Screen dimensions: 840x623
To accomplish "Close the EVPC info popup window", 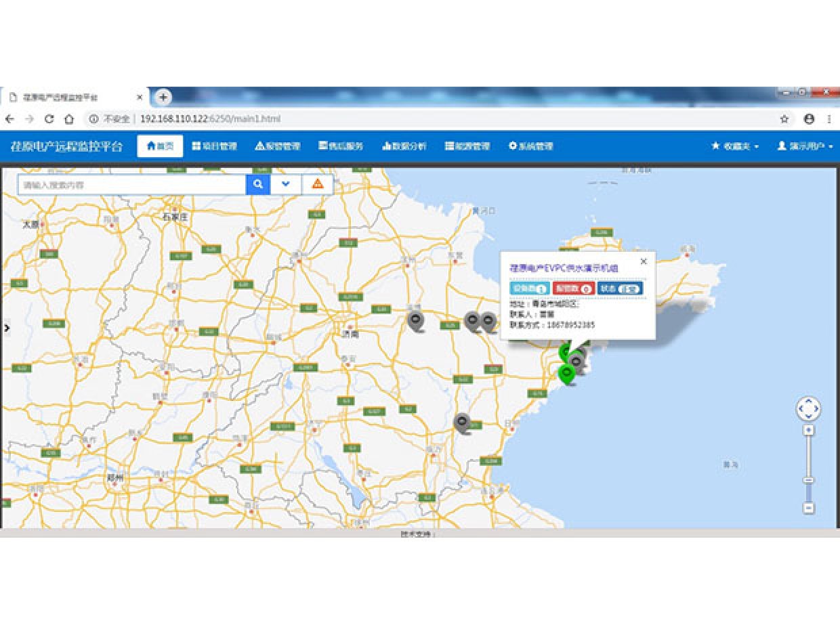I will pos(644,261).
